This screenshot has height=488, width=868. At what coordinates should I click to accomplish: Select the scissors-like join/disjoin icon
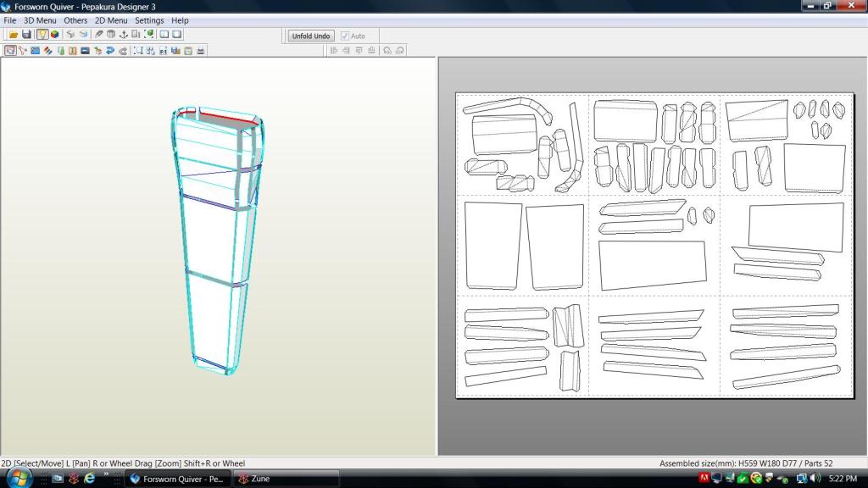[x=23, y=50]
